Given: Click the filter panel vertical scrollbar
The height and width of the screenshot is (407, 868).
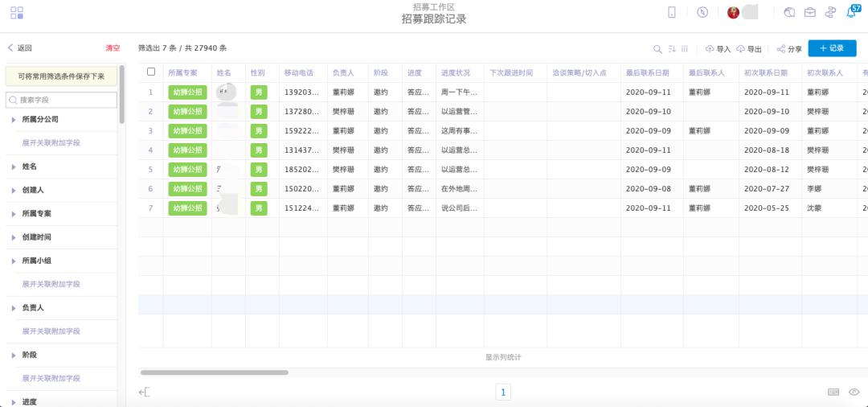Looking at the screenshot, I should [122, 94].
